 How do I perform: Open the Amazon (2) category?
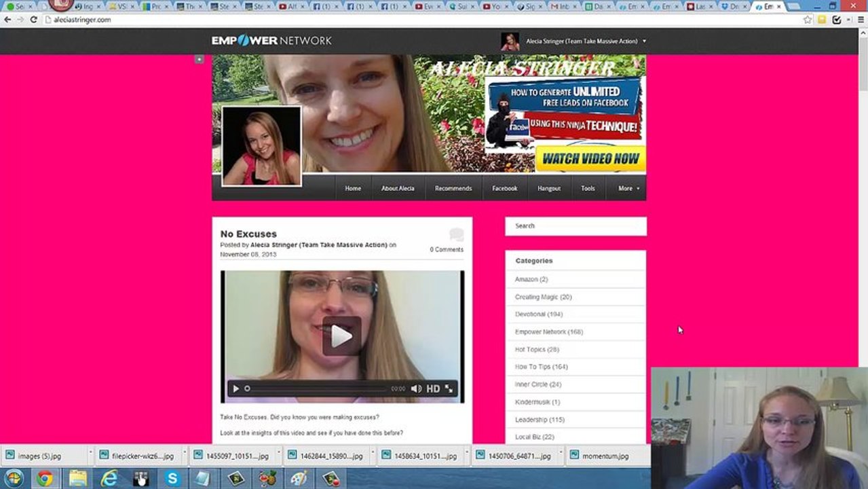[x=531, y=279]
